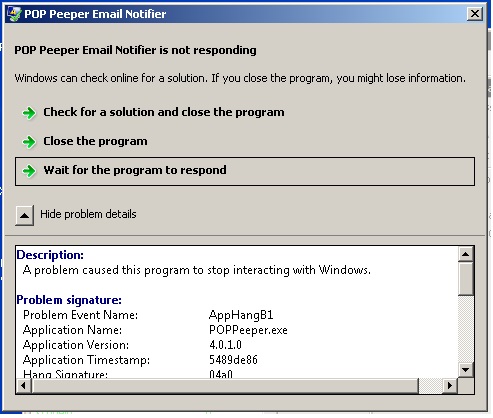The height and width of the screenshot is (418, 493).
Task: Click green arrow beside Check for a solution
Action: click(29, 113)
